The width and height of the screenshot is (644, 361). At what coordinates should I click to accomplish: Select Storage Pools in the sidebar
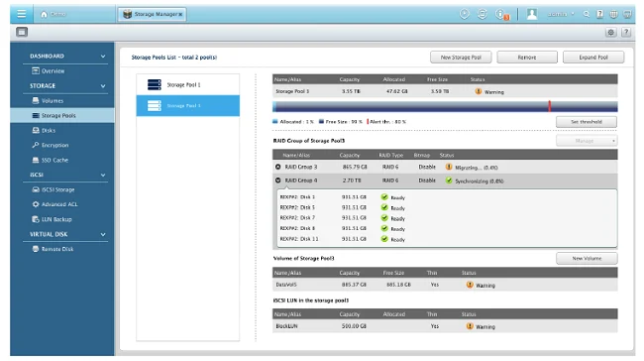62,115
